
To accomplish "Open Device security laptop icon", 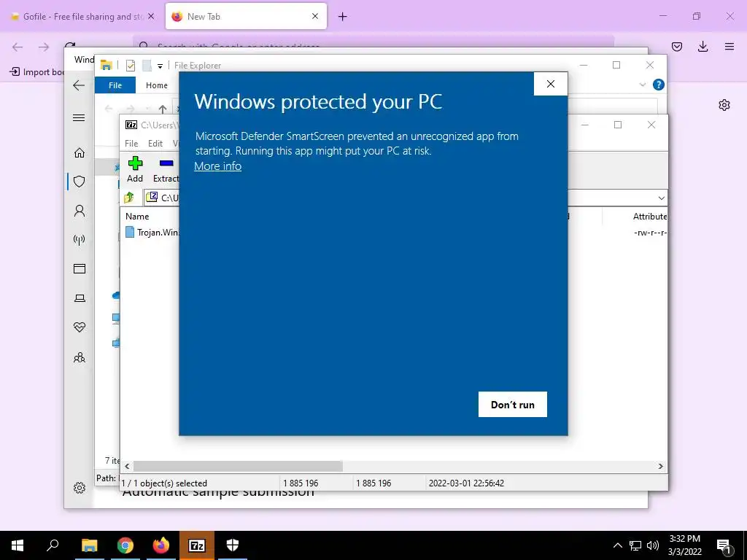I will (80, 298).
